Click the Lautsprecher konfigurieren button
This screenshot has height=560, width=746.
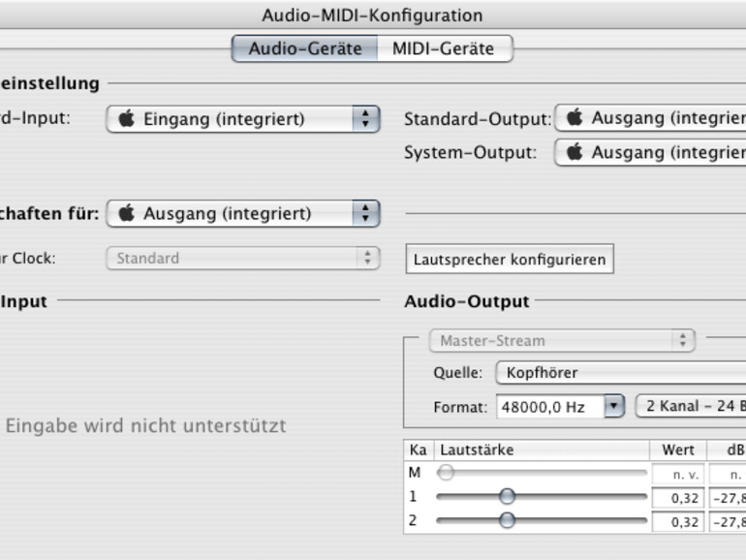coord(509,260)
